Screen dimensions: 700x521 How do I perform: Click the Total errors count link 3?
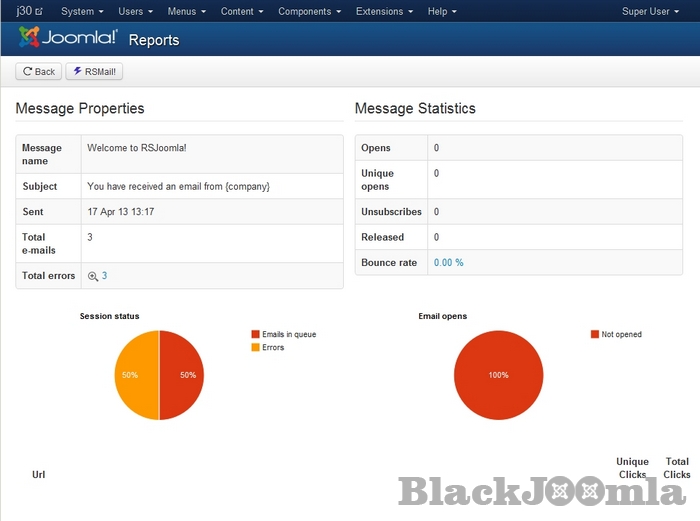tap(105, 276)
